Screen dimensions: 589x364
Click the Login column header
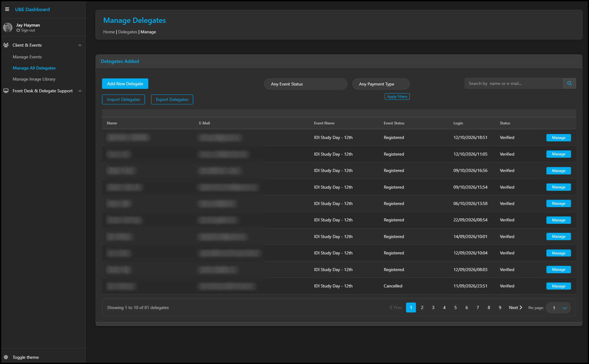[458, 123]
